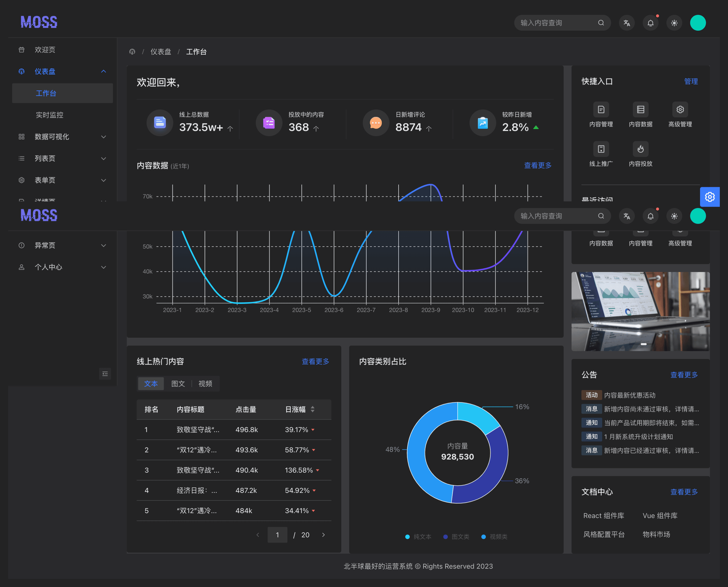
Task: Click the sidebar collapse menu icon
Action: tap(105, 374)
